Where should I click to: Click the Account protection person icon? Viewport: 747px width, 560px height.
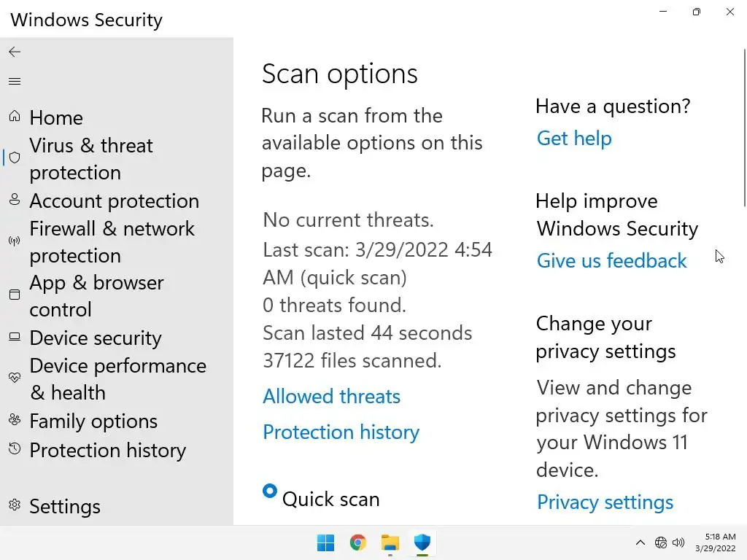tap(15, 200)
